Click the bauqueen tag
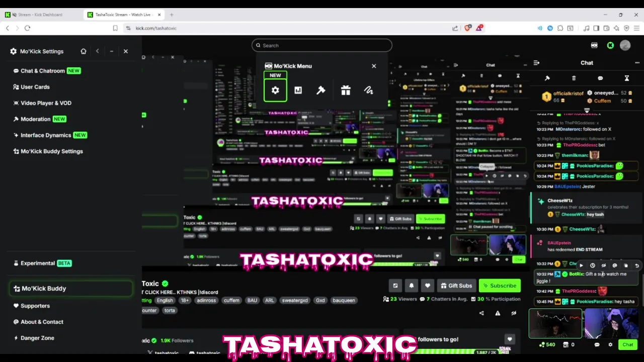644x362 pixels. [344, 300]
